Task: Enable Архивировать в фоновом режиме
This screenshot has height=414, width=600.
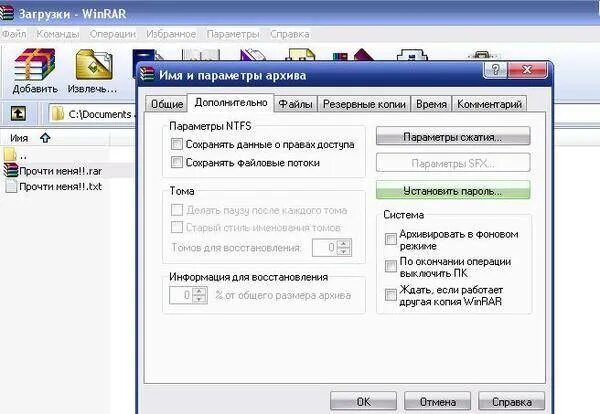Action: click(x=391, y=239)
